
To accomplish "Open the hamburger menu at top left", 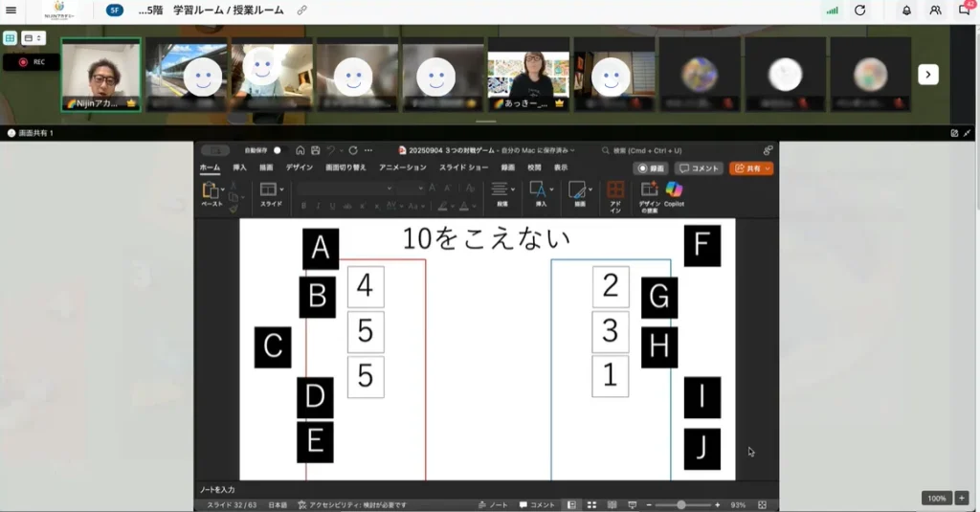I will coord(11,11).
